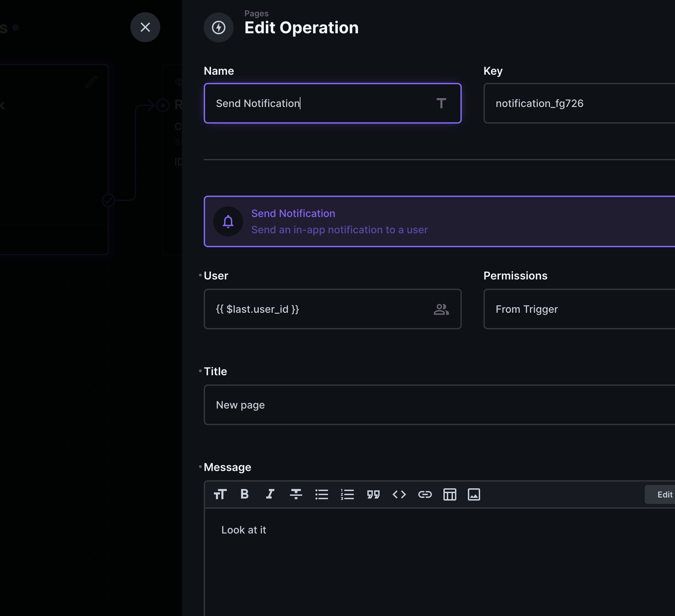Insert a code block in the message
This screenshot has width=675, height=616.
(x=400, y=494)
